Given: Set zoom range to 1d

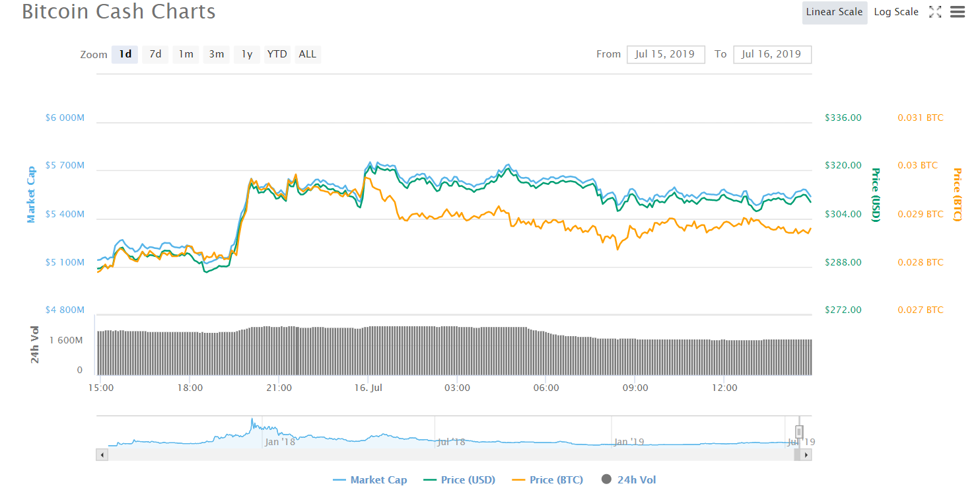Looking at the screenshot, I should click(125, 54).
